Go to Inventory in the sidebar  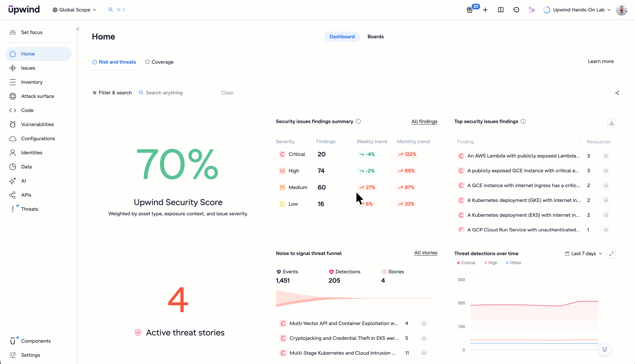click(x=38, y=82)
